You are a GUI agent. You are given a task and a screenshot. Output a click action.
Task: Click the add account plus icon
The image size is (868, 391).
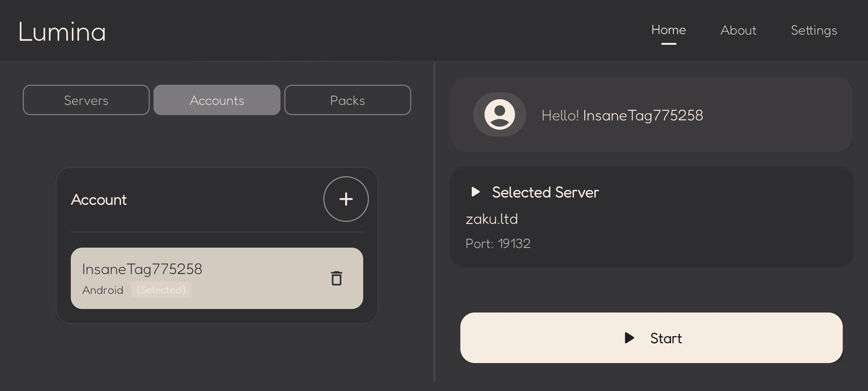(x=346, y=199)
